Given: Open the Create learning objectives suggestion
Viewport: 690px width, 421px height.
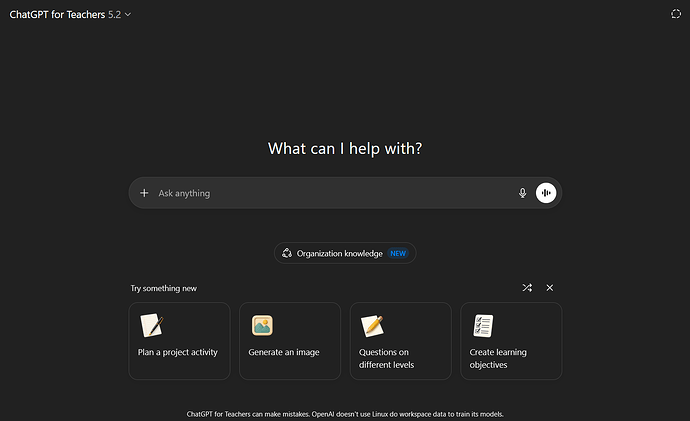Looking at the screenshot, I should point(510,341).
